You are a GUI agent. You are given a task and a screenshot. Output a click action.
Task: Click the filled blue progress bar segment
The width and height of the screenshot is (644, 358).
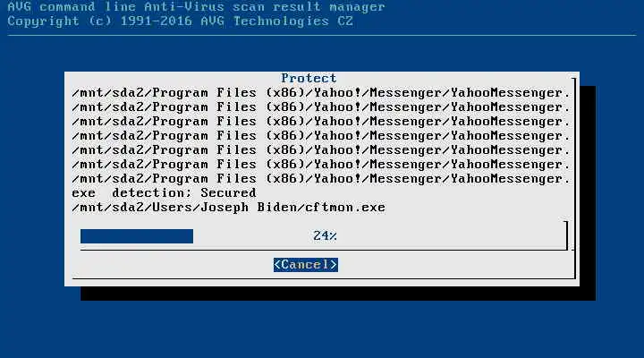pos(137,236)
